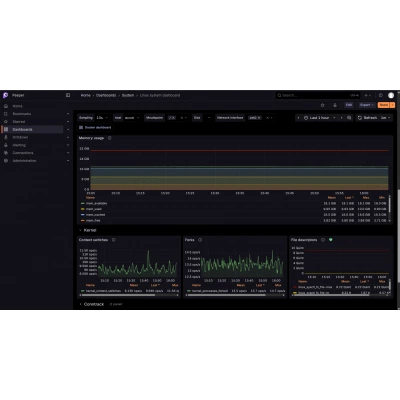Expand the Starred sidebar chevron
The image size is (400, 400).
68,122
